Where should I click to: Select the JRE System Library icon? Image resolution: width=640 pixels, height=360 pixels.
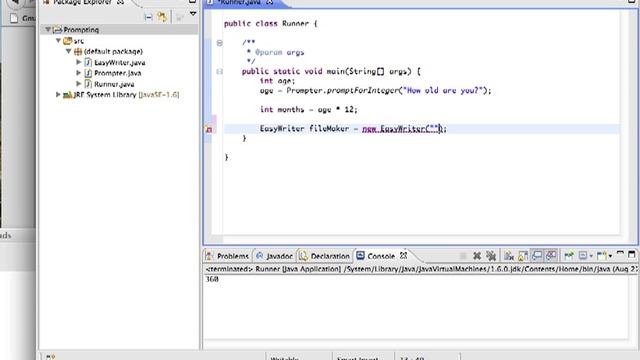pyautogui.click(x=67, y=95)
